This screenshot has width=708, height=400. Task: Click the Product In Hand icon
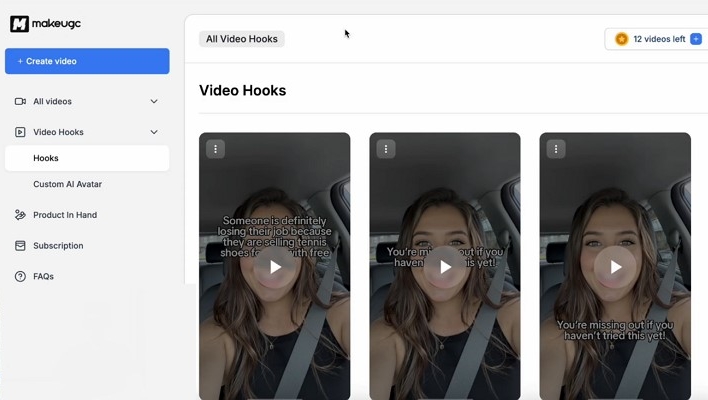tap(20, 215)
